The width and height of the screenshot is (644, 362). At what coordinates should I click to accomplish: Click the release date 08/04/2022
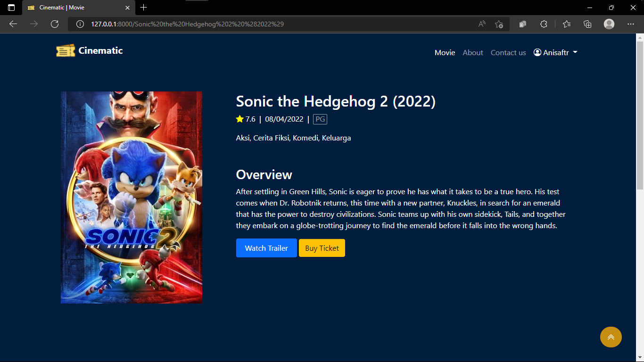pos(284,119)
